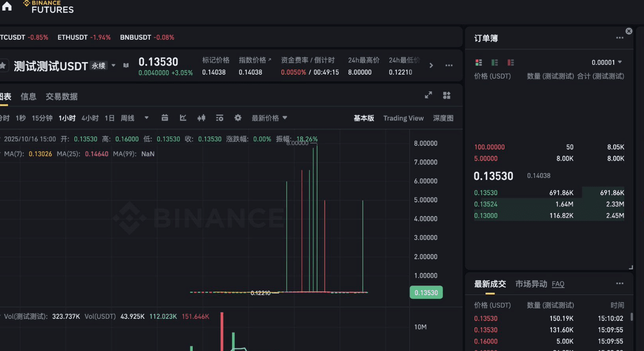
Task: Open the order display toggle icon in chart toolbar
Action: click(x=219, y=118)
